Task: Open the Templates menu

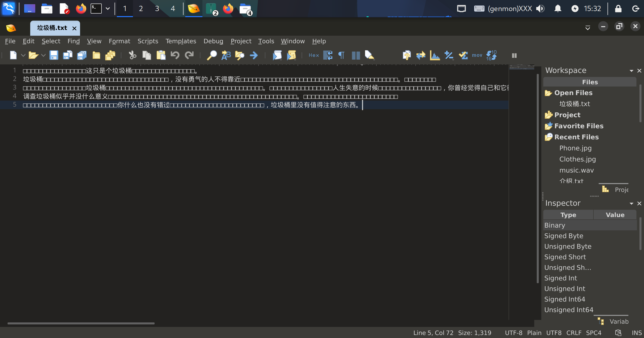Action: pos(181,41)
